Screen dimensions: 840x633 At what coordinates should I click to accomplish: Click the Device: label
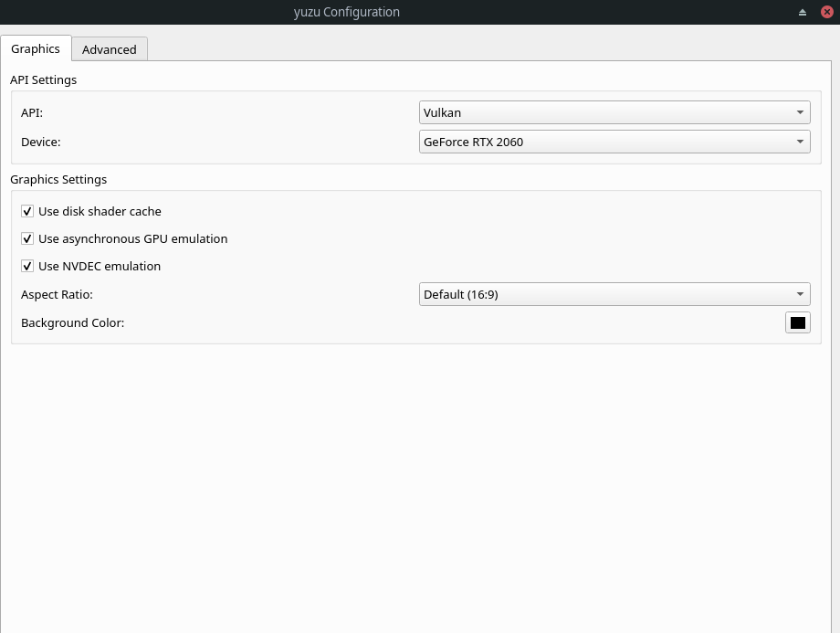click(x=41, y=142)
